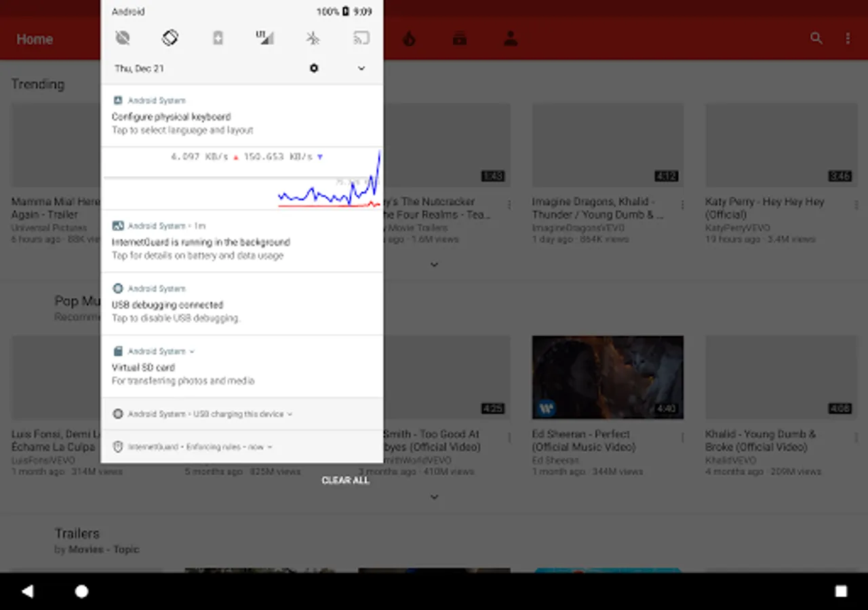
Task: Tap the InternetGuard background notification icon
Action: coord(118,226)
